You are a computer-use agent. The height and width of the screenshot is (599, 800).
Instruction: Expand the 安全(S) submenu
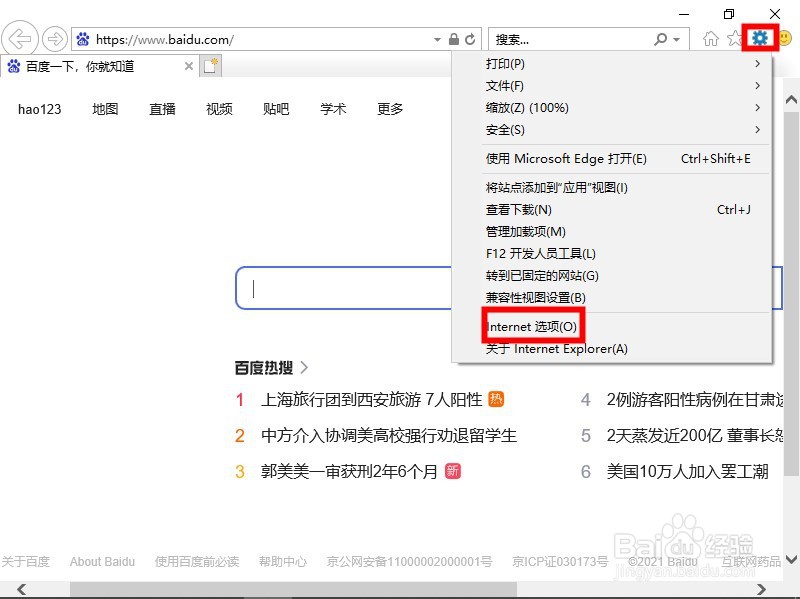coord(757,130)
